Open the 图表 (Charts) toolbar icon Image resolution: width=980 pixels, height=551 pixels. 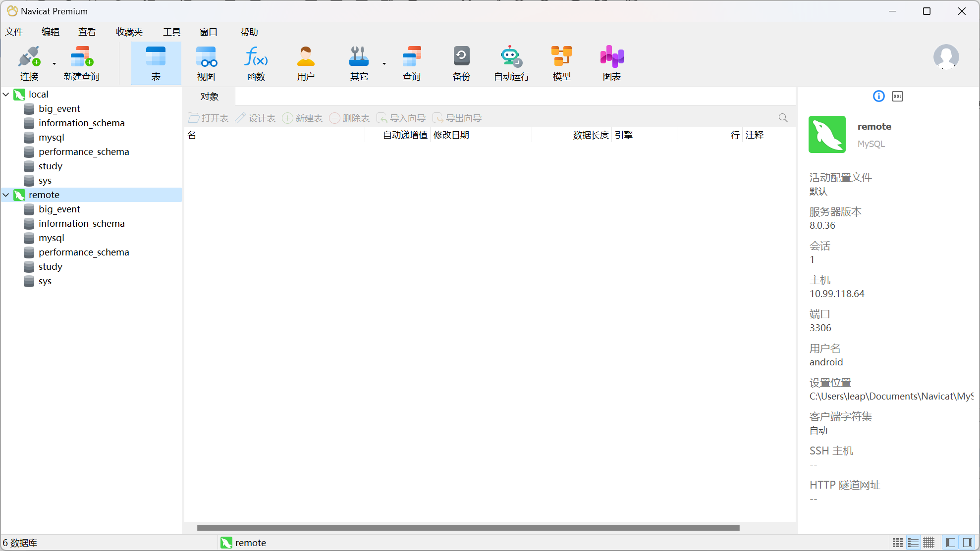(x=612, y=57)
